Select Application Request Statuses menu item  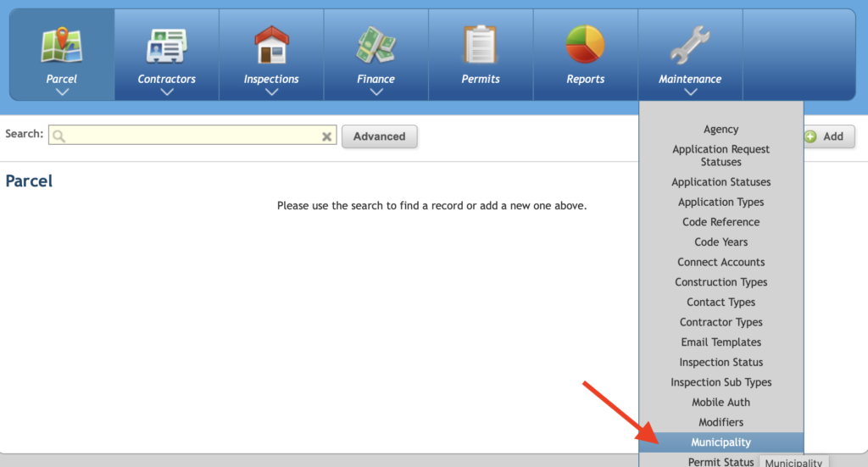721,155
